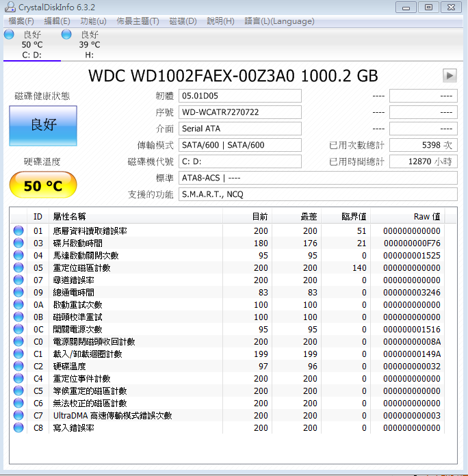
Task: Click status orb of attribute 0B
Action: pos(18,317)
